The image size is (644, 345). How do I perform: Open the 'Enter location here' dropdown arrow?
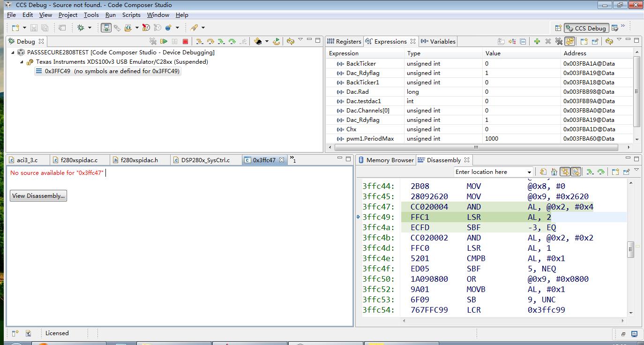tap(529, 172)
